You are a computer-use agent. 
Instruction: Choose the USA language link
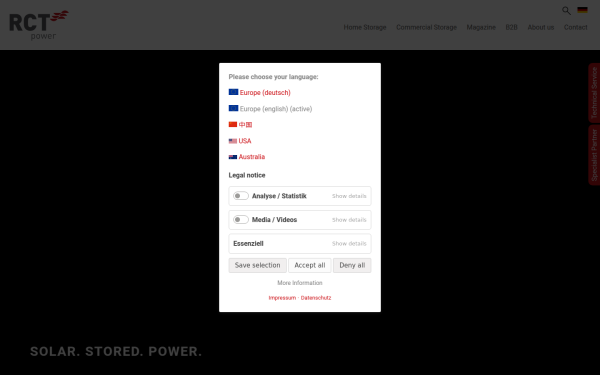tap(245, 141)
